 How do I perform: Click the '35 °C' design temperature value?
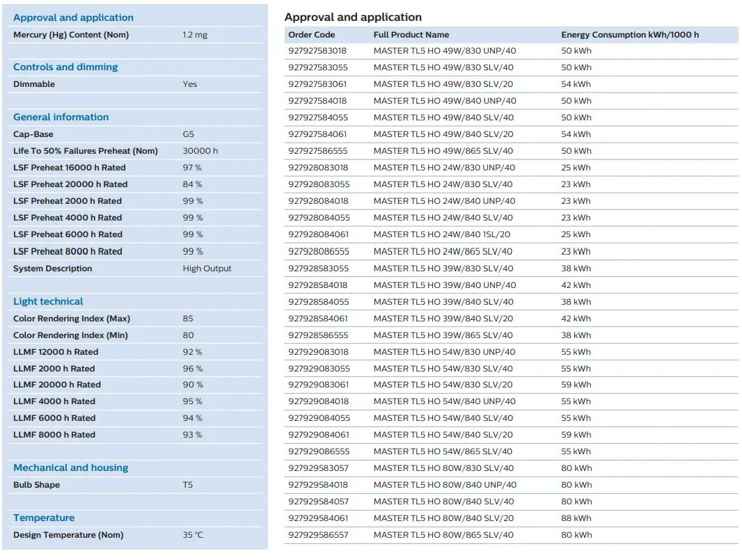point(194,535)
